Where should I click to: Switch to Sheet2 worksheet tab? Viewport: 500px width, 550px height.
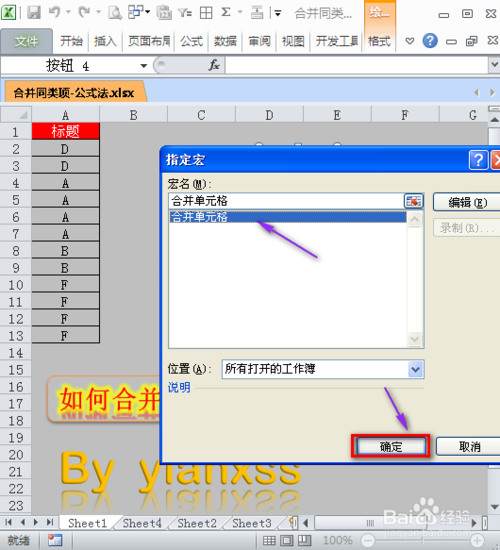(x=197, y=523)
